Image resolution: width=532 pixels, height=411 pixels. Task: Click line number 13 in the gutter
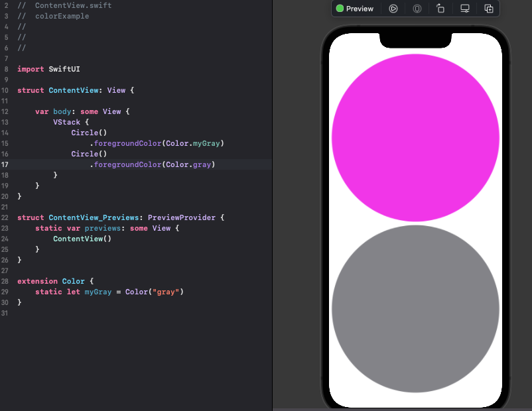click(x=5, y=122)
